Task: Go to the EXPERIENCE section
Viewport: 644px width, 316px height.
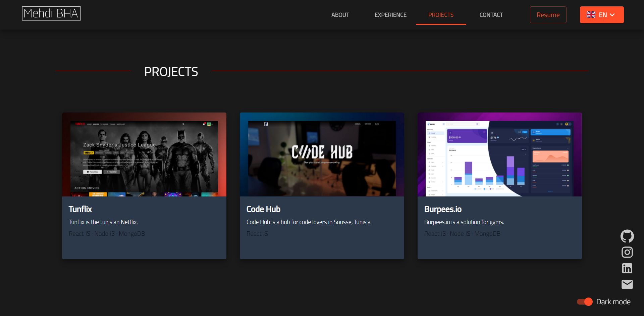Action: tap(390, 15)
